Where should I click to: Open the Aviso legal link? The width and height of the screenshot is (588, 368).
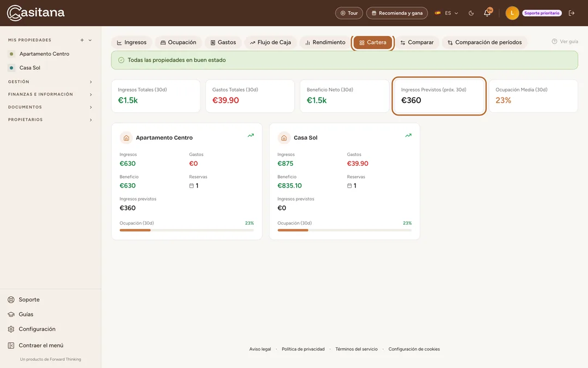click(x=260, y=349)
